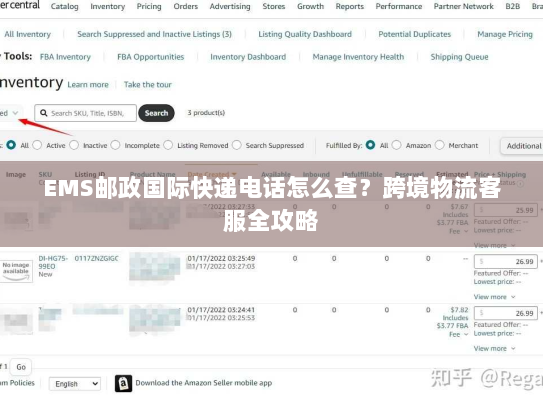This screenshot has width=543, height=408.
Task: Click the magnifier icon in search box
Action: click(44, 113)
